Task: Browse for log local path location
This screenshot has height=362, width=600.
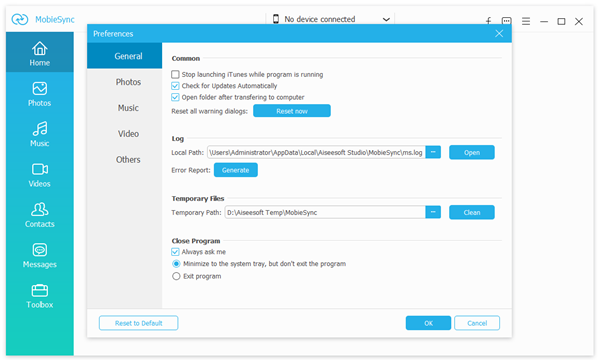Action: pos(433,152)
